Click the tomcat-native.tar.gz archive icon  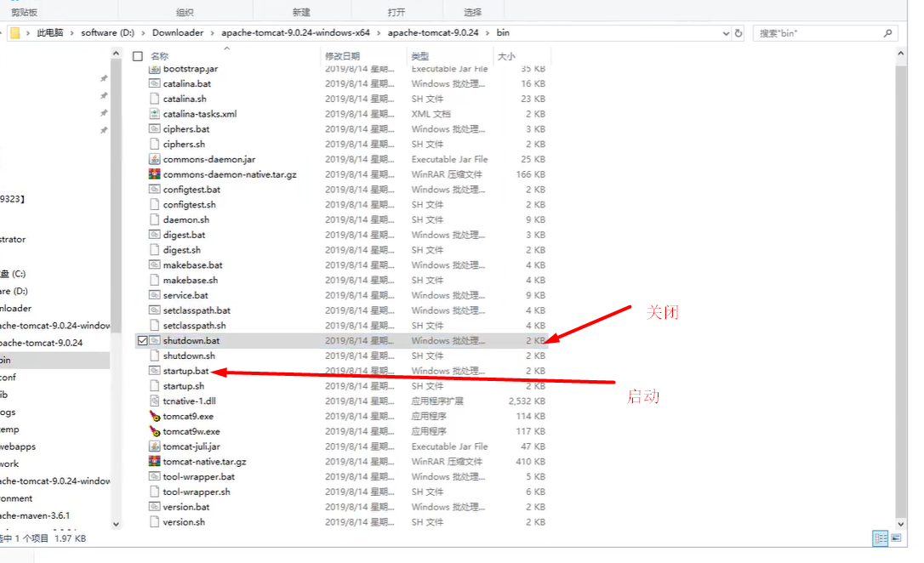tap(154, 462)
